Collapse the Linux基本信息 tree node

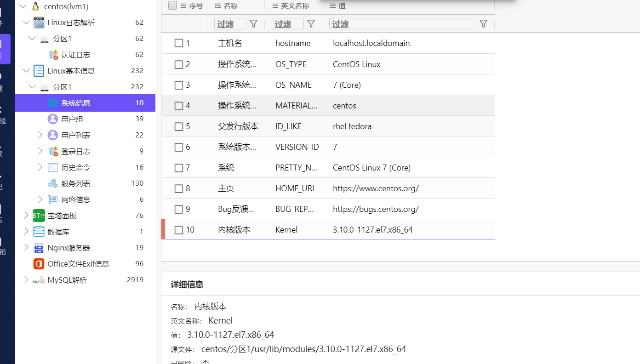(26, 71)
